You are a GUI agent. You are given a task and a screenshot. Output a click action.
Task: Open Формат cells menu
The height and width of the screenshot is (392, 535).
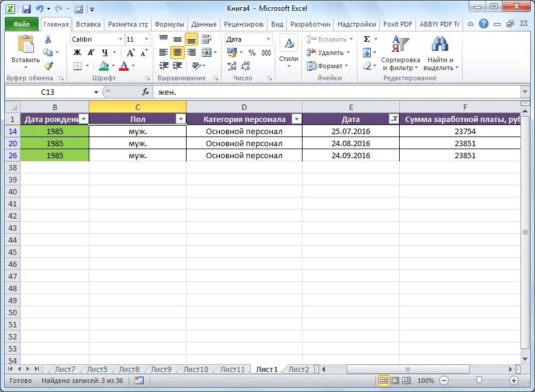(327, 66)
